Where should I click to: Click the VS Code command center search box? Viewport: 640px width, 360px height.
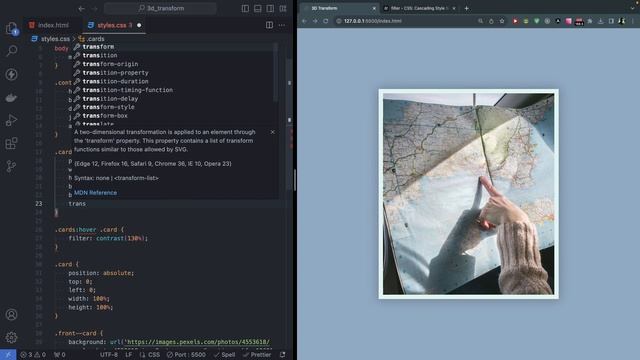pyautogui.click(x=160, y=8)
